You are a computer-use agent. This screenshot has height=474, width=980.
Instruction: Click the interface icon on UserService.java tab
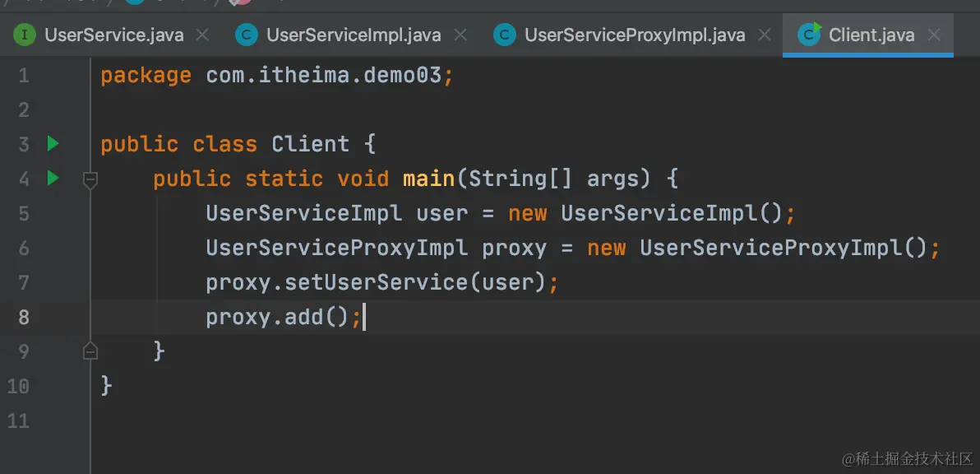click(25, 35)
